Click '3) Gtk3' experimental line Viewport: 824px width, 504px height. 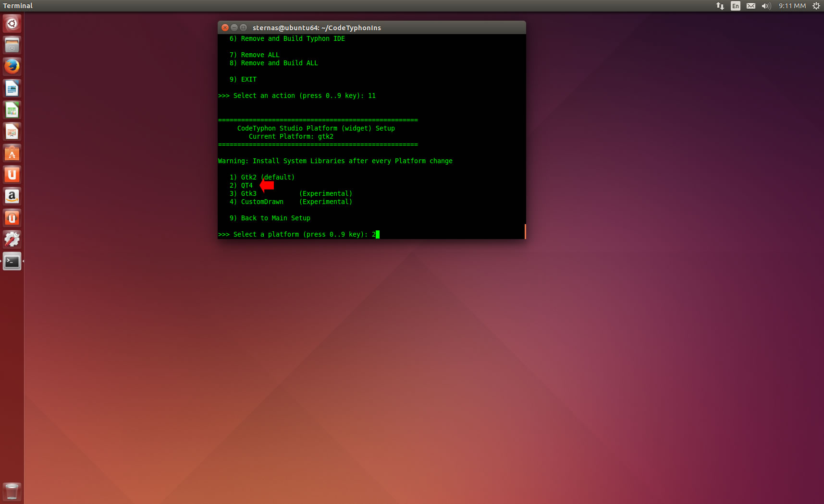point(291,193)
